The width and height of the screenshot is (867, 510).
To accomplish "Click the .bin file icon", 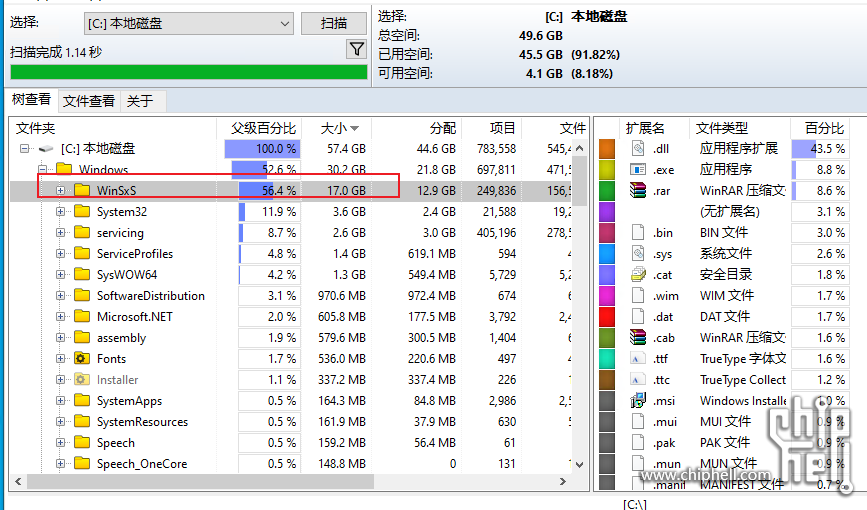I will [638, 232].
